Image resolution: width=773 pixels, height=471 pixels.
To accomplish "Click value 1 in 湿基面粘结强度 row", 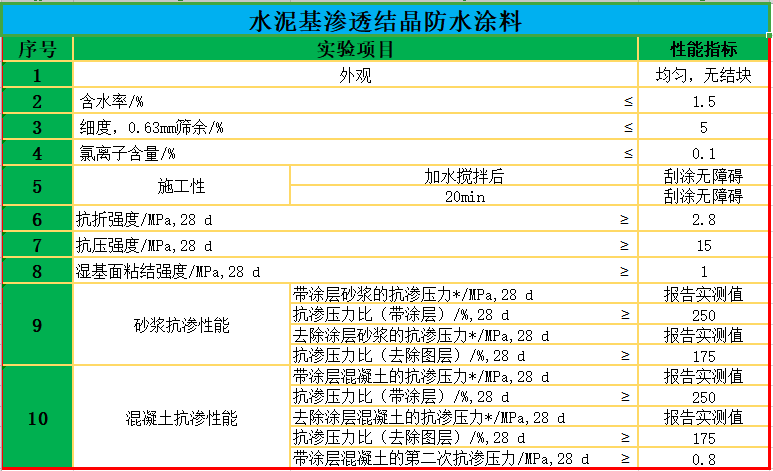I will tap(703, 271).
